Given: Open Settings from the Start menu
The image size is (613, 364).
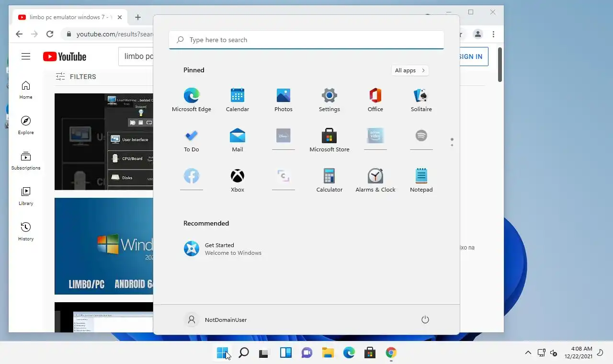Looking at the screenshot, I should [x=329, y=100].
